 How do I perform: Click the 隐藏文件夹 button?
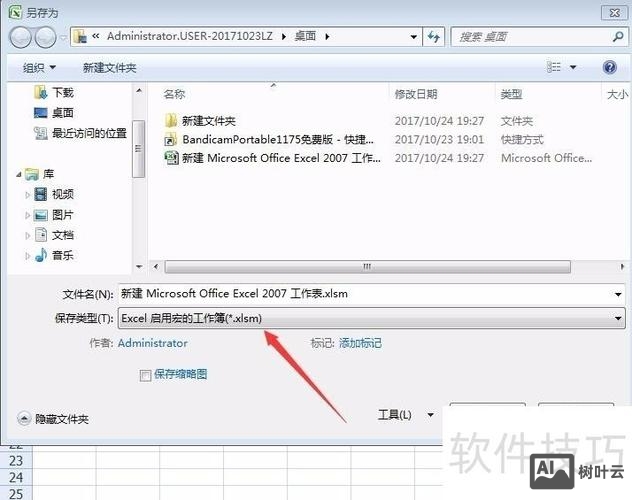53,419
